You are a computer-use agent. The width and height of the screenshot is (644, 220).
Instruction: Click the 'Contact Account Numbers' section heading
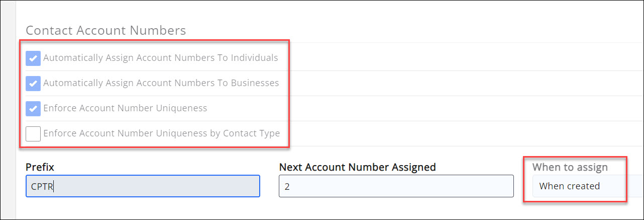pos(106,31)
